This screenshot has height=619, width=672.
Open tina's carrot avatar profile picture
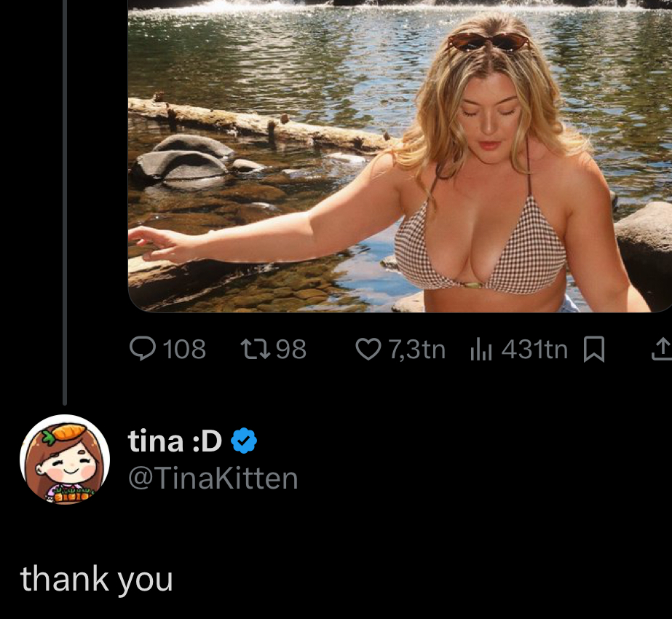(64, 460)
